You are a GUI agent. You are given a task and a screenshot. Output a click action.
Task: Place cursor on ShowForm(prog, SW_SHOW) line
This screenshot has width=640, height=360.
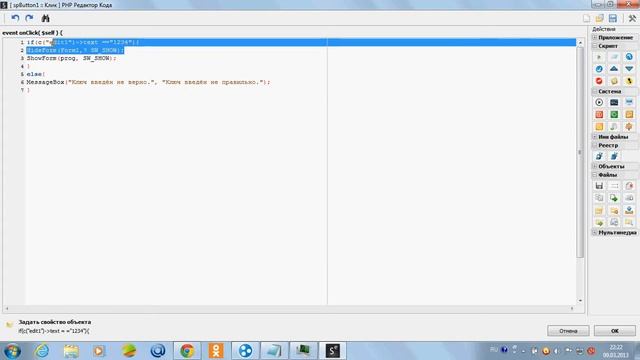point(71,58)
